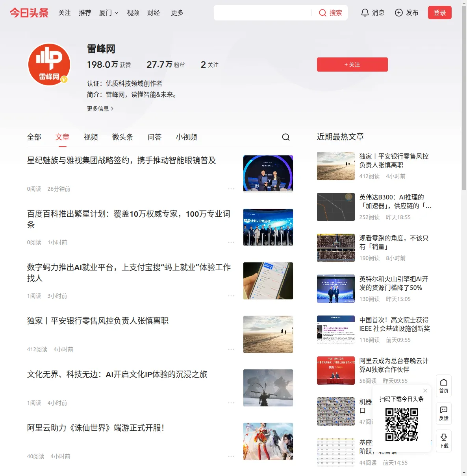Open 视频 in top navigation
Image resolution: width=467 pixels, height=476 pixels.
pos(133,13)
